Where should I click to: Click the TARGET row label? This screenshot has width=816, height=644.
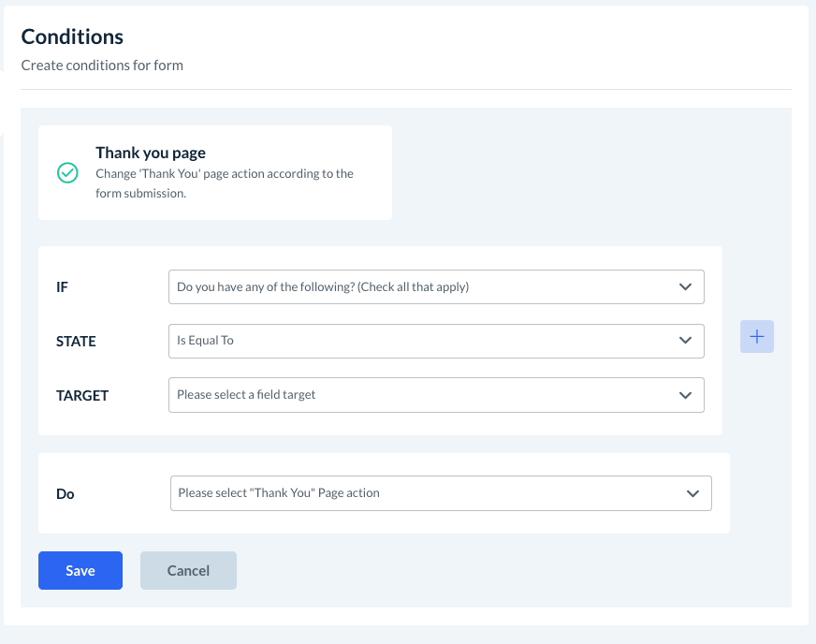tap(82, 396)
